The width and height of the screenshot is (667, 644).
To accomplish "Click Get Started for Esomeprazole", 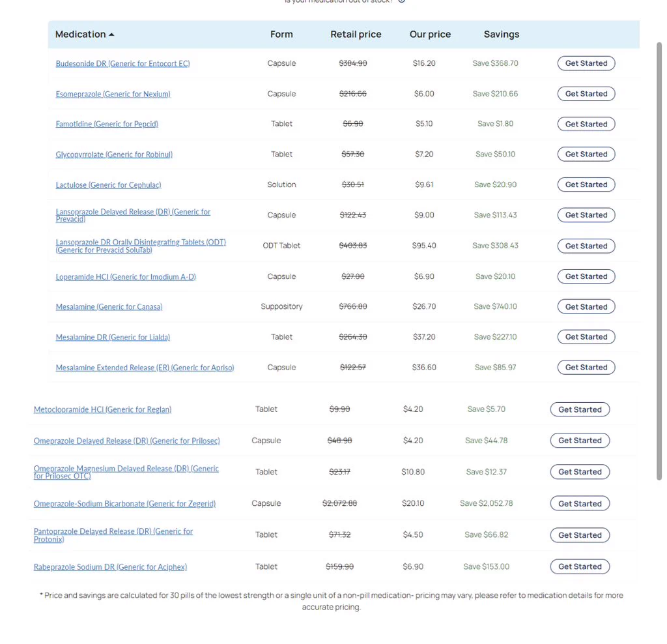I will 586,94.
